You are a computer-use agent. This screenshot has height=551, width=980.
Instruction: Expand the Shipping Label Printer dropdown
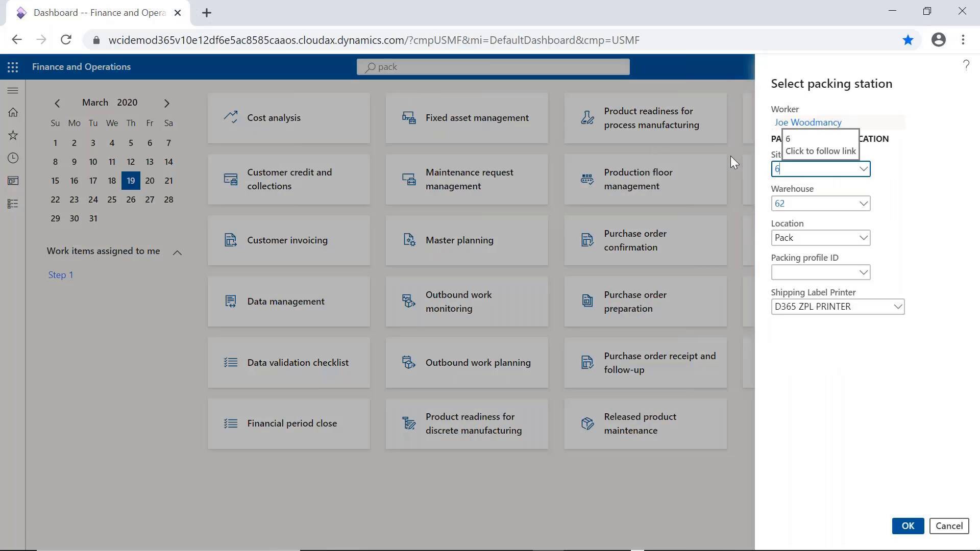[x=897, y=306]
